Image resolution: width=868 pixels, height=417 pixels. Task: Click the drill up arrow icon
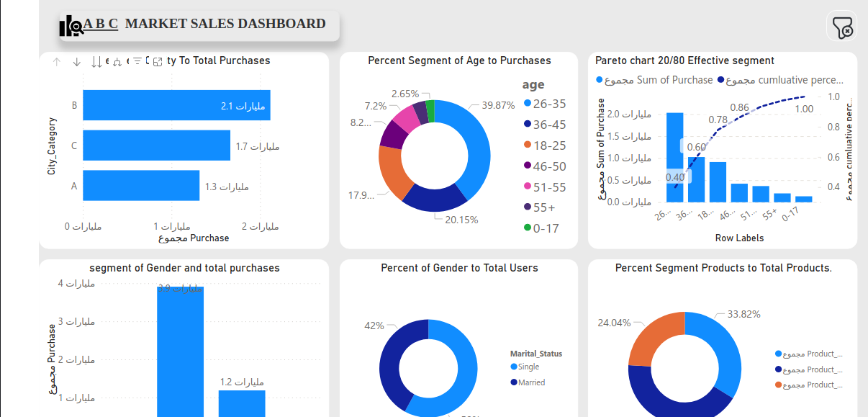(57, 62)
